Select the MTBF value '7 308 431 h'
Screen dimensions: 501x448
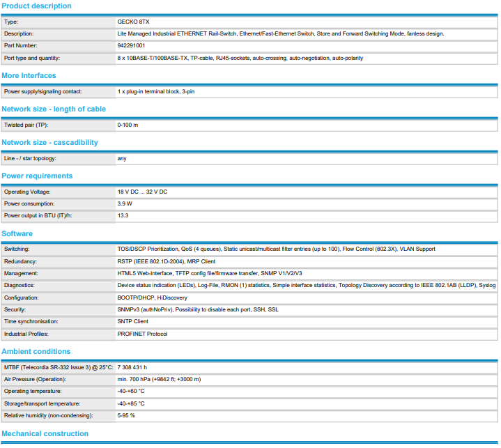click(132, 367)
